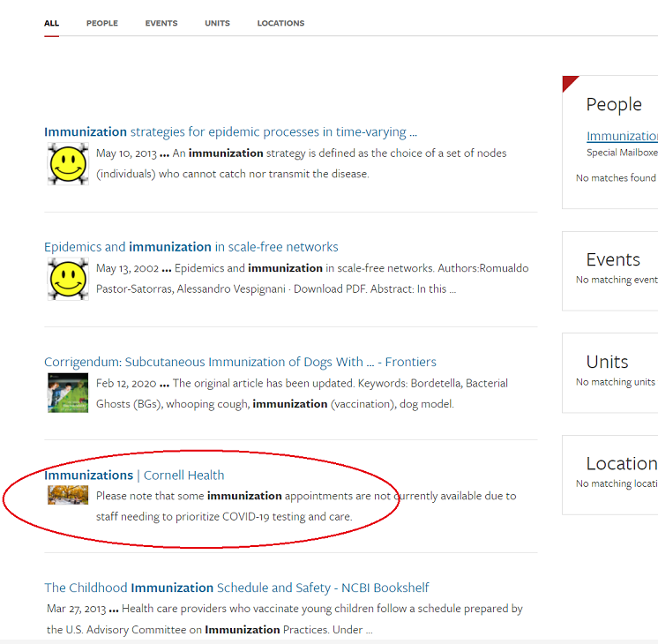658x644 pixels.
Task: Click smiley icon beside the May 13, 2002 result
Action: (x=68, y=279)
